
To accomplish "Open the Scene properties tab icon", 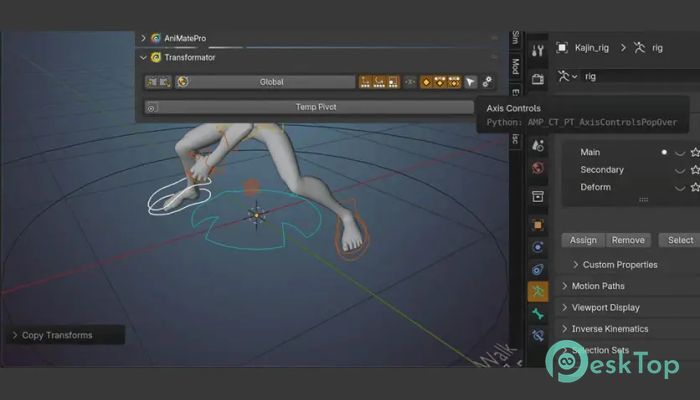I will coord(538,145).
